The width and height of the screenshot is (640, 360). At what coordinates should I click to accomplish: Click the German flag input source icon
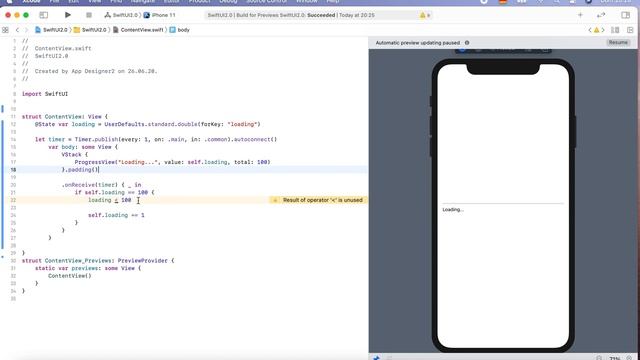pos(503,1)
